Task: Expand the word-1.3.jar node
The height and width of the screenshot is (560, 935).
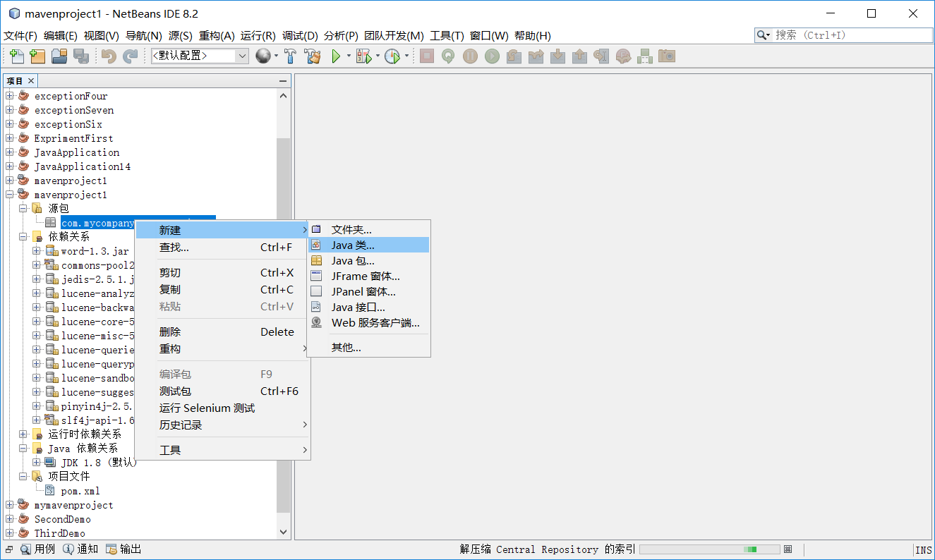Action: pos(37,251)
